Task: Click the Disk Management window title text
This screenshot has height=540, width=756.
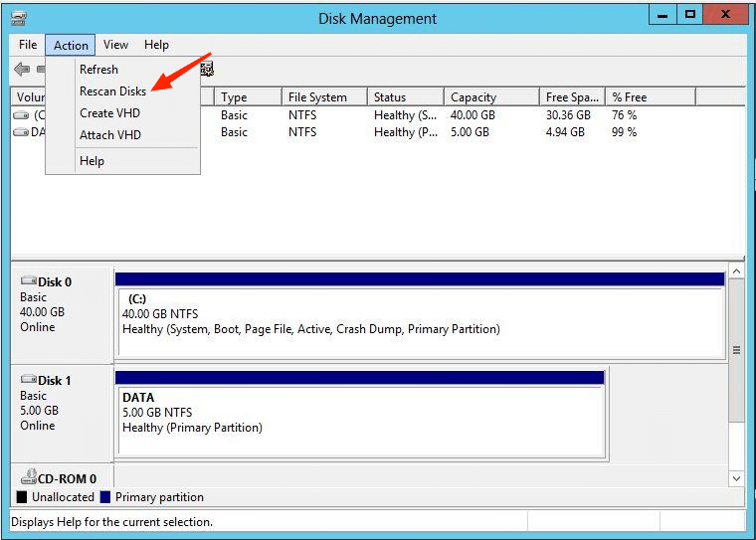Action: (378, 19)
